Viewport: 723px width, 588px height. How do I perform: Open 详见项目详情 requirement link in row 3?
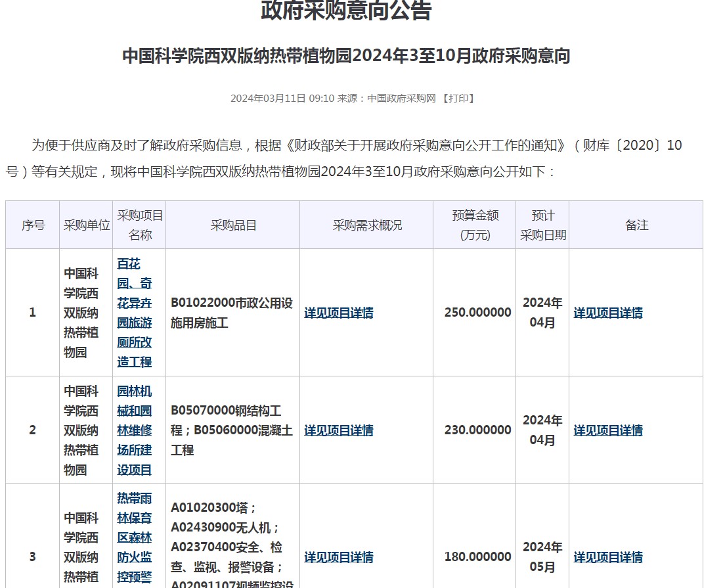click(x=339, y=557)
